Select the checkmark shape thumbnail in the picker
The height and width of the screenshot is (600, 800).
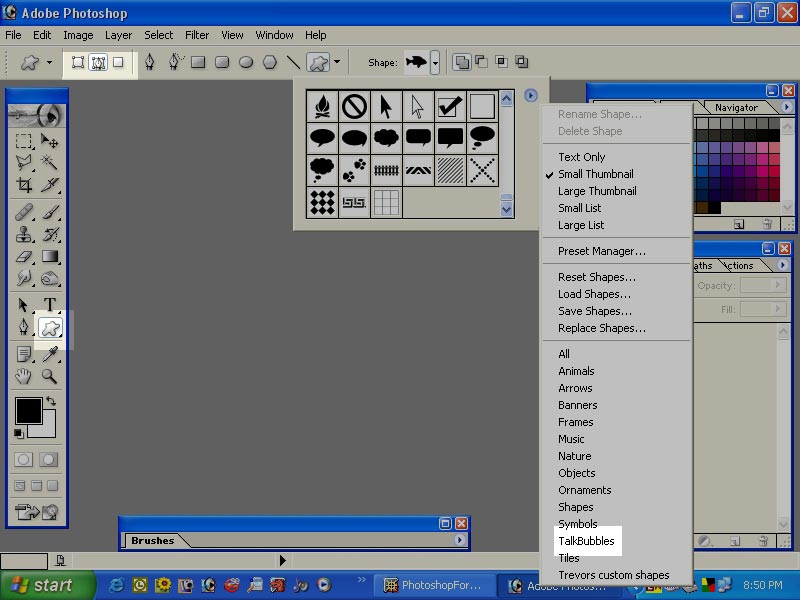[448, 106]
